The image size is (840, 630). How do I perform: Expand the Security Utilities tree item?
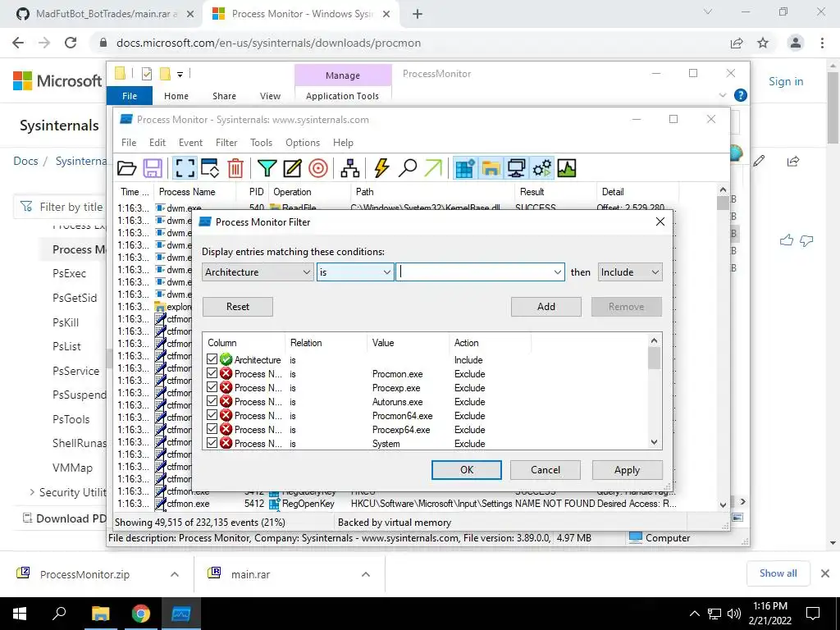(32, 492)
